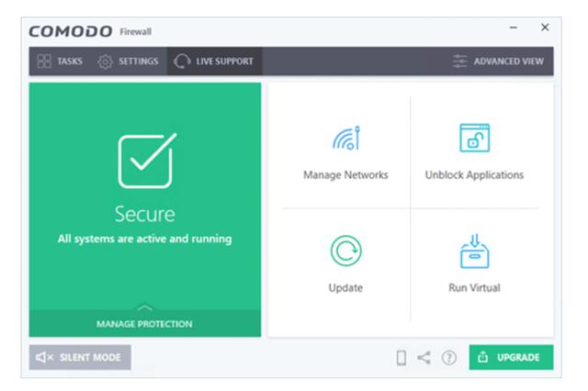Click the large Secure checkmark icon
The height and width of the screenshot is (391, 588).
145,162
